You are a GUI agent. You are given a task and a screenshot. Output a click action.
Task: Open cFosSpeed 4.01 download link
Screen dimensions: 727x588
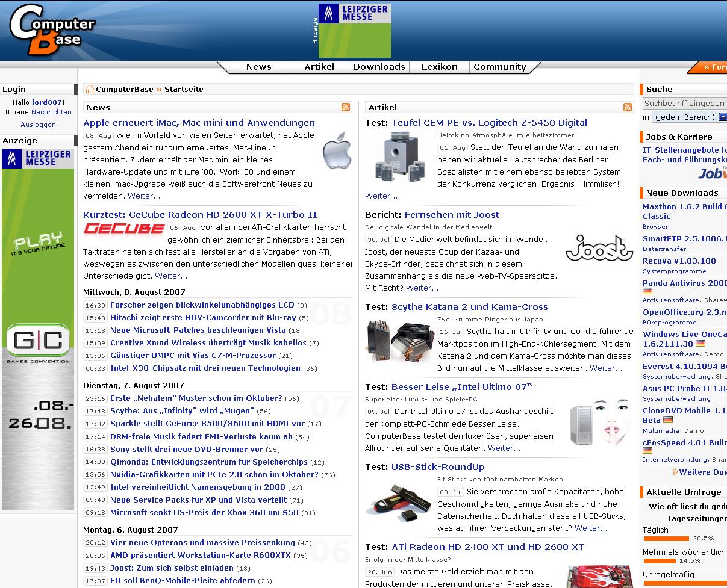pos(685,442)
